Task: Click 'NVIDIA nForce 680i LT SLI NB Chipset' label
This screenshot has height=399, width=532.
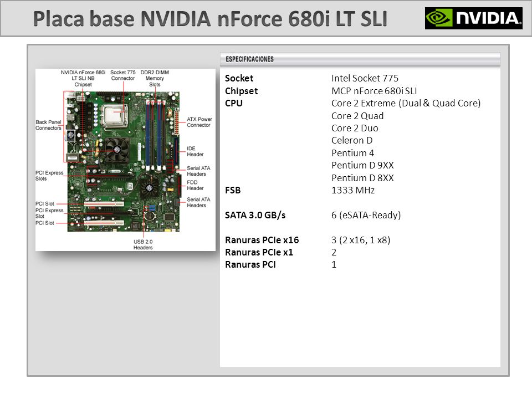Action: click(x=83, y=78)
